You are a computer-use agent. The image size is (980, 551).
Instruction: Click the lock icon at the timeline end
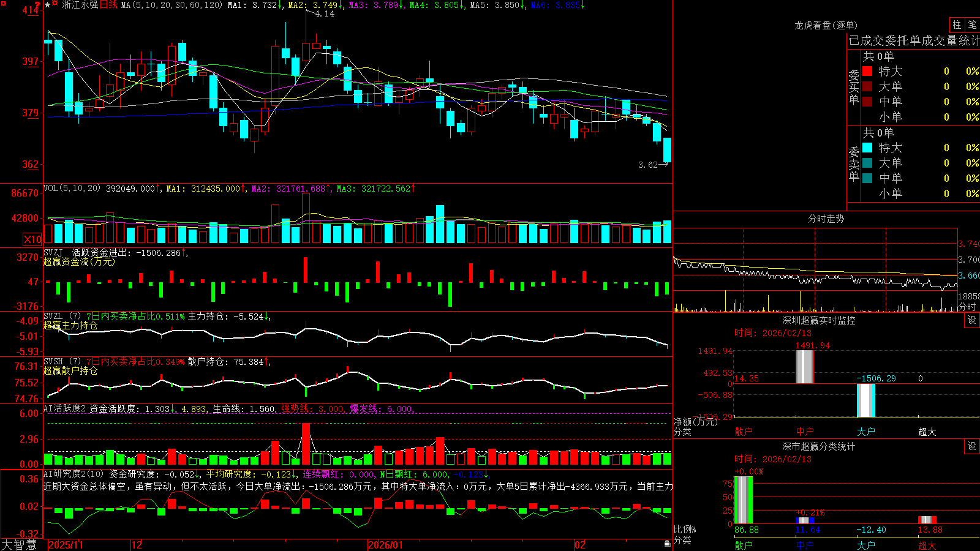coord(667,544)
